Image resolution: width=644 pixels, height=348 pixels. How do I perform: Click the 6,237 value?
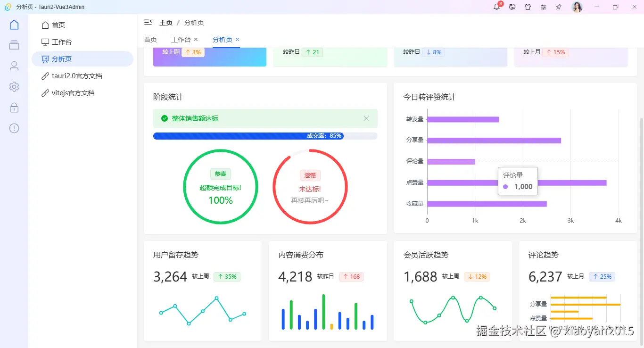pos(545,277)
